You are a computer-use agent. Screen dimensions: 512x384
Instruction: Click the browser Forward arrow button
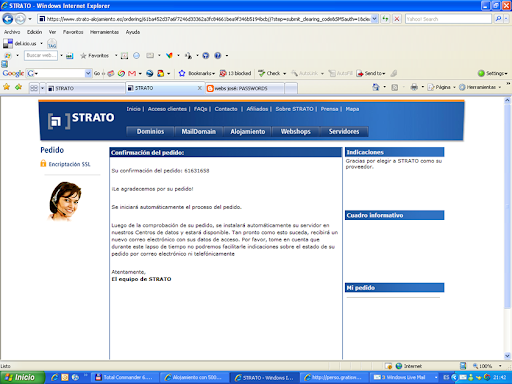[20, 19]
